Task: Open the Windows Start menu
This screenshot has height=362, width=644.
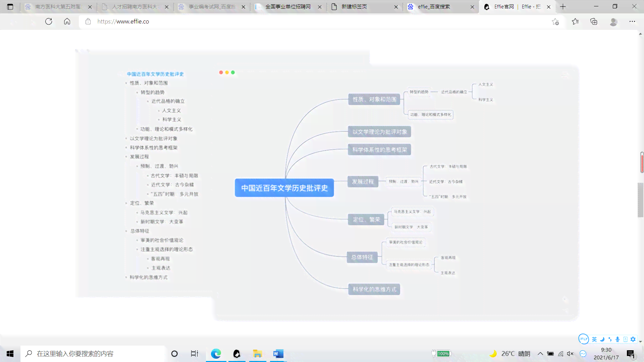Action: 10,354
